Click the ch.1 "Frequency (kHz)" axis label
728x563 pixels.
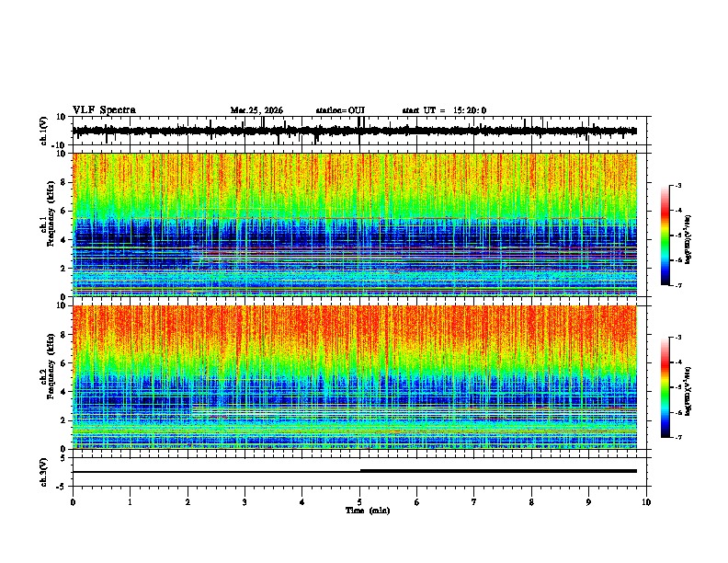tap(51, 213)
